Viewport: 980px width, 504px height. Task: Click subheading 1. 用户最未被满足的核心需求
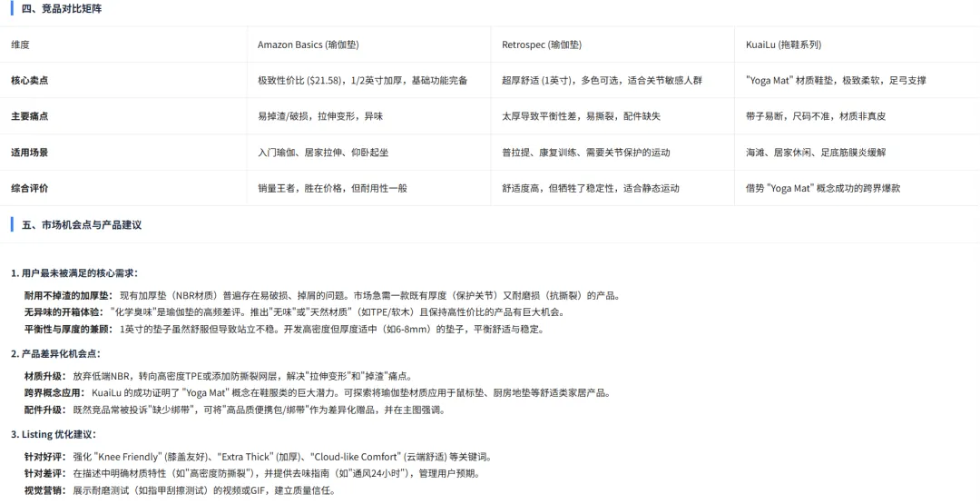74,272
